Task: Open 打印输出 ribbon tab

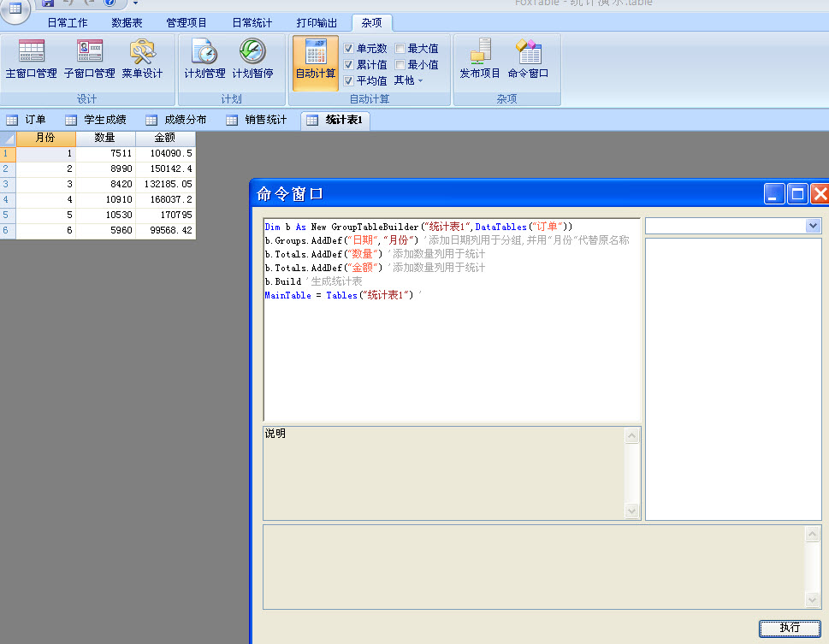Action: [317, 23]
